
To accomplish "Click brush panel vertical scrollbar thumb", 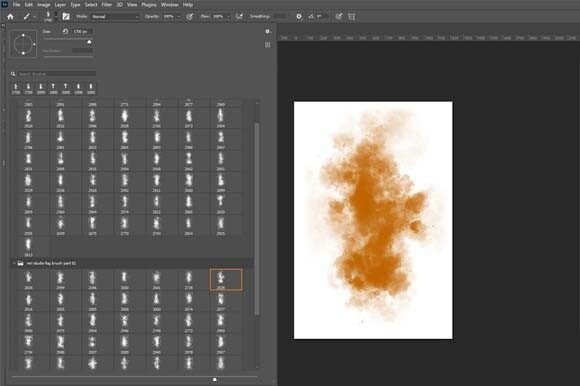I will pyautogui.click(x=257, y=219).
